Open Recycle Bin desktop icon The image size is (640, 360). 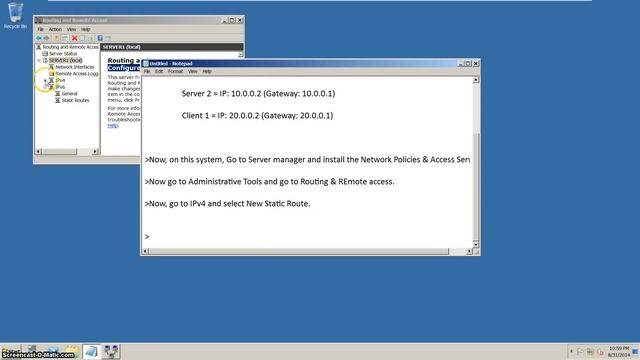[x=16, y=16]
